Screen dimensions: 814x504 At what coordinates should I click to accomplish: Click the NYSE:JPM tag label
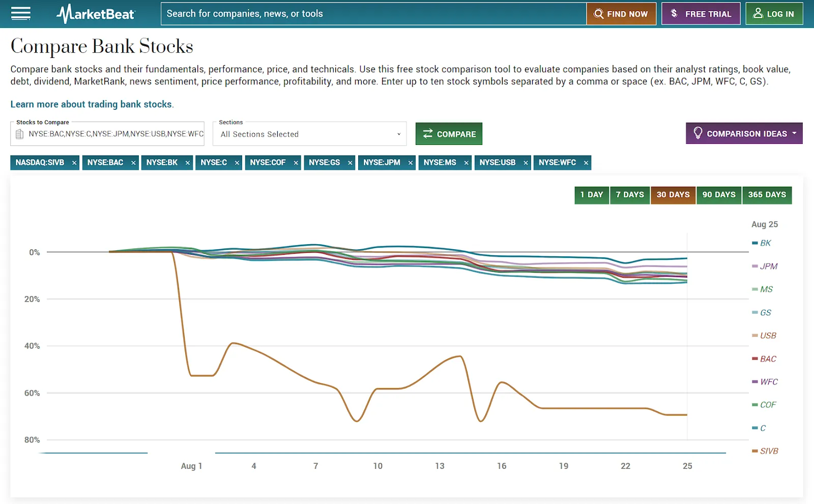click(382, 163)
